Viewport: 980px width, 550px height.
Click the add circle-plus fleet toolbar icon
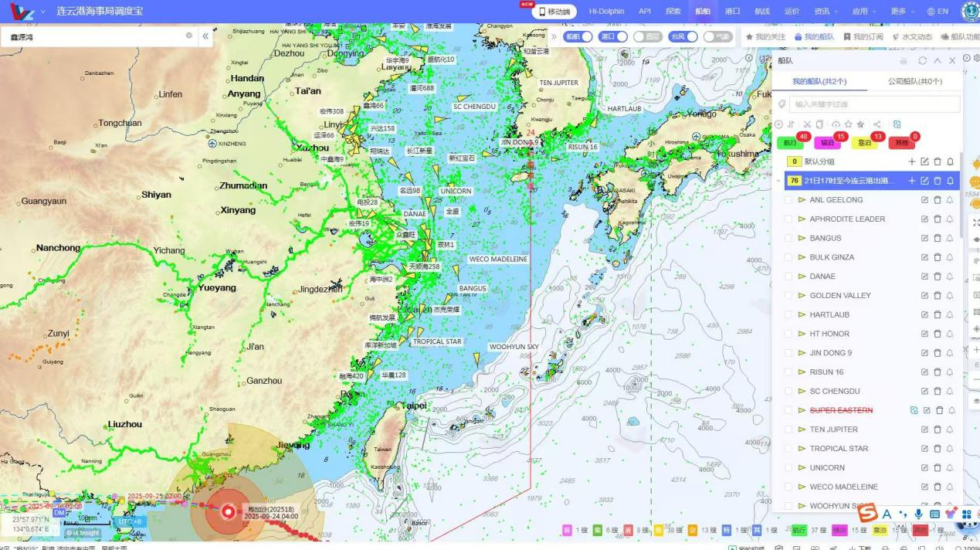[778, 124]
